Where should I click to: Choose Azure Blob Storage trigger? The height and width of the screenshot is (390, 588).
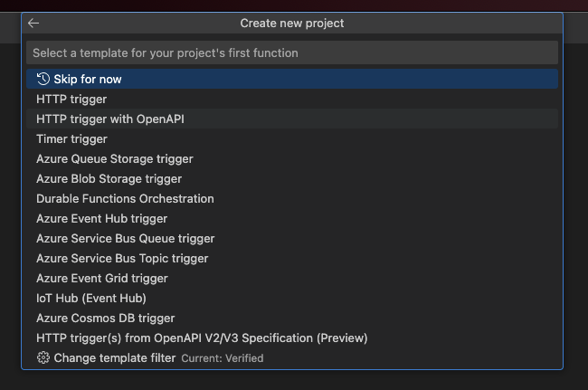109,179
